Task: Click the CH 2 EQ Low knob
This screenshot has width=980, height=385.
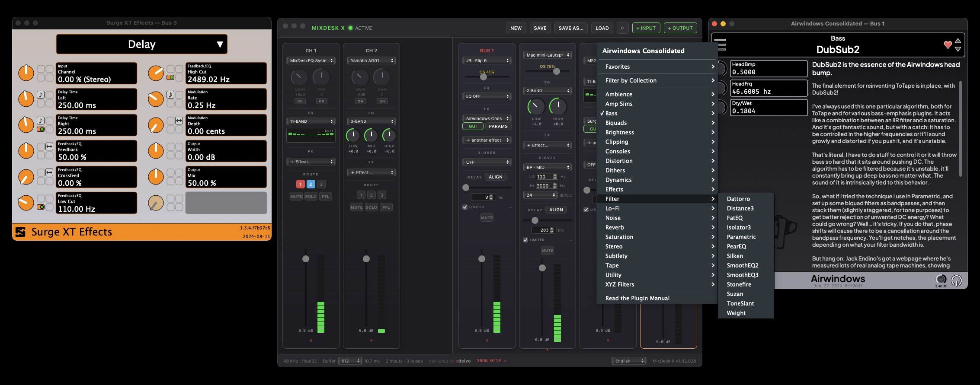Action: 353,135
